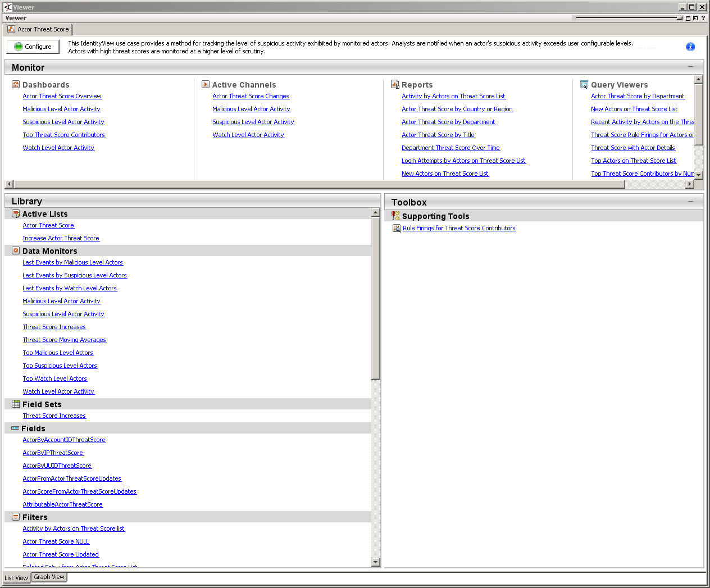Click the Active Channels section icon
Image resolution: width=710 pixels, height=588 pixels.
point(206,84)
